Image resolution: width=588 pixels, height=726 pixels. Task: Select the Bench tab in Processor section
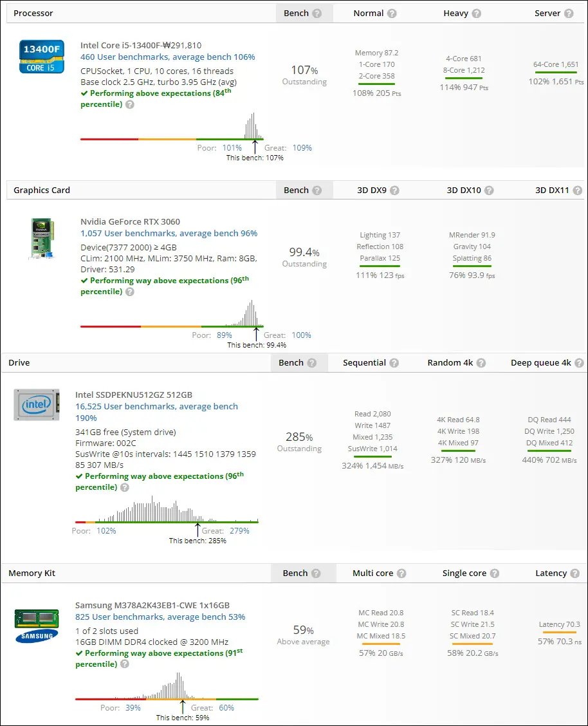[x=304, y=14]
